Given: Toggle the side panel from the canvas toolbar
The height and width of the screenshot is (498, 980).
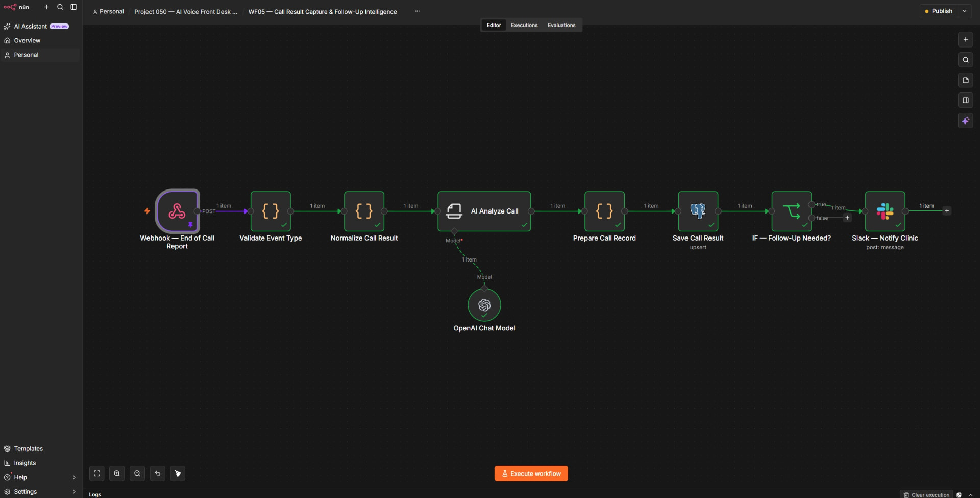Looking at the screenshot, I should pyautogui.click(x=965, y=100).
